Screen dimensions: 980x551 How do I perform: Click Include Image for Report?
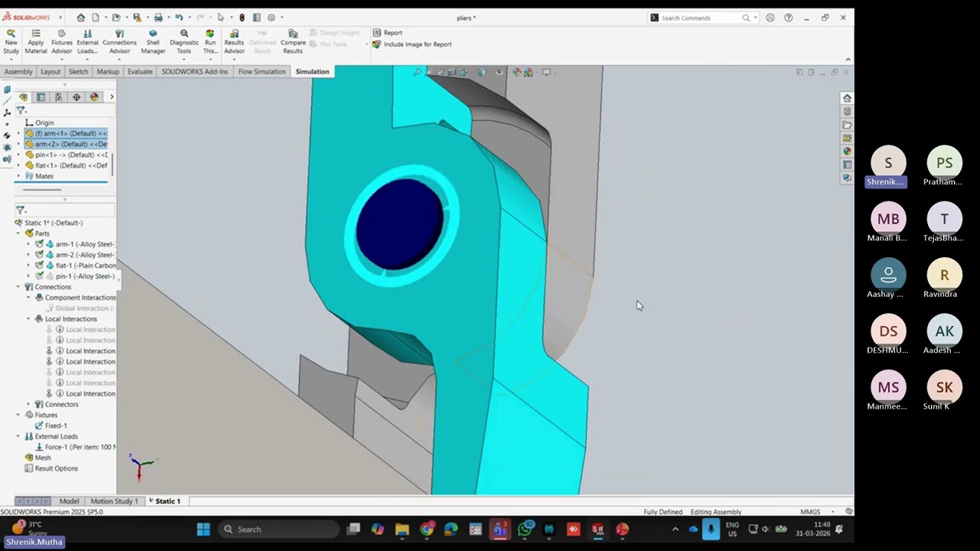tap(412, 44)
